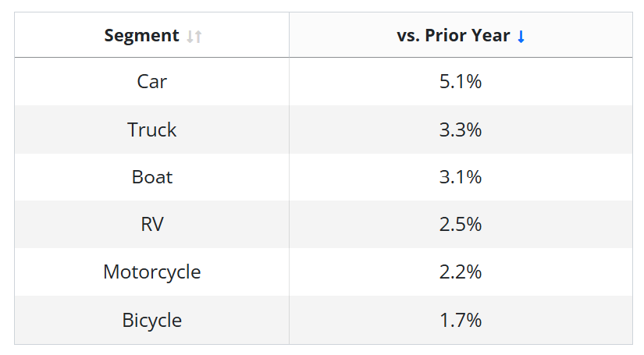Sort table by the Segment header label
This screenshot has height=355, width=644.
tap(141, 36)
